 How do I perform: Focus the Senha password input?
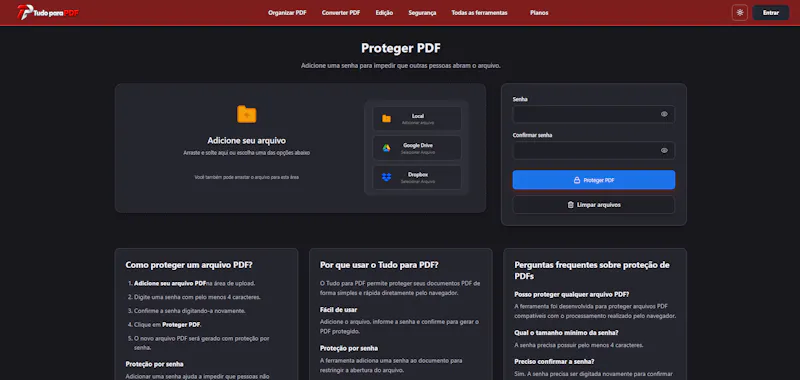[x=593, y=114]
